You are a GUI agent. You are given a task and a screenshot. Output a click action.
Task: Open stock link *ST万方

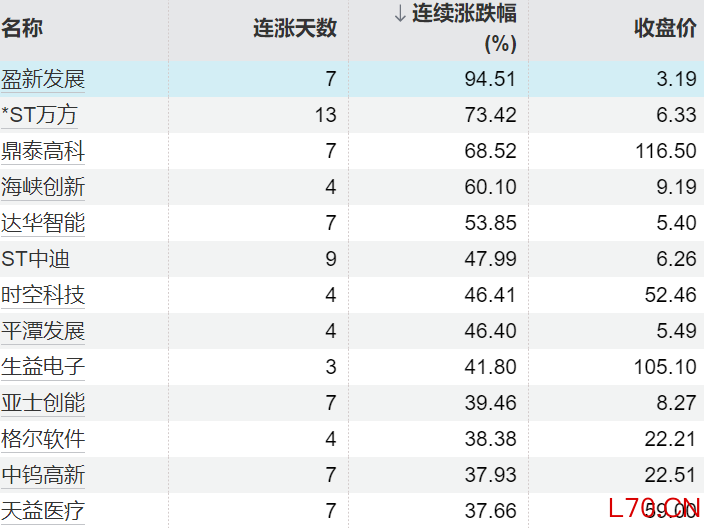pos(39,115)
